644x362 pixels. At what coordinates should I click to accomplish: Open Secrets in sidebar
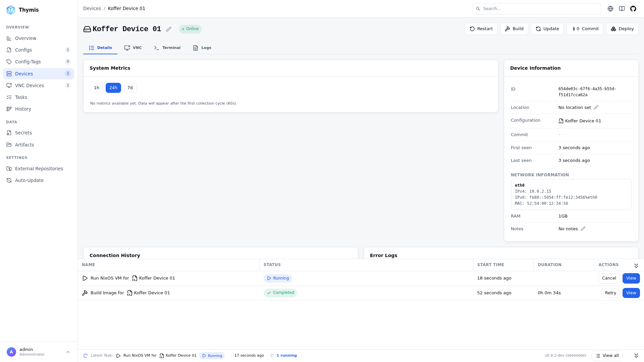point(39,133)
